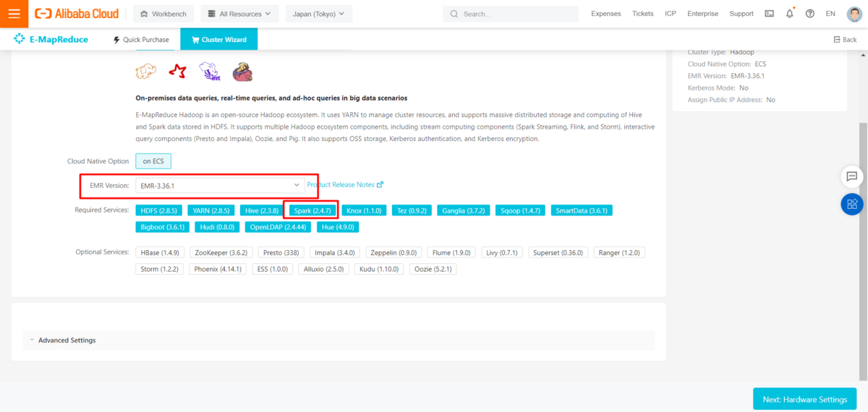Switch language via the EN item
Screen dimensions: 868x412
coord(830,14)
